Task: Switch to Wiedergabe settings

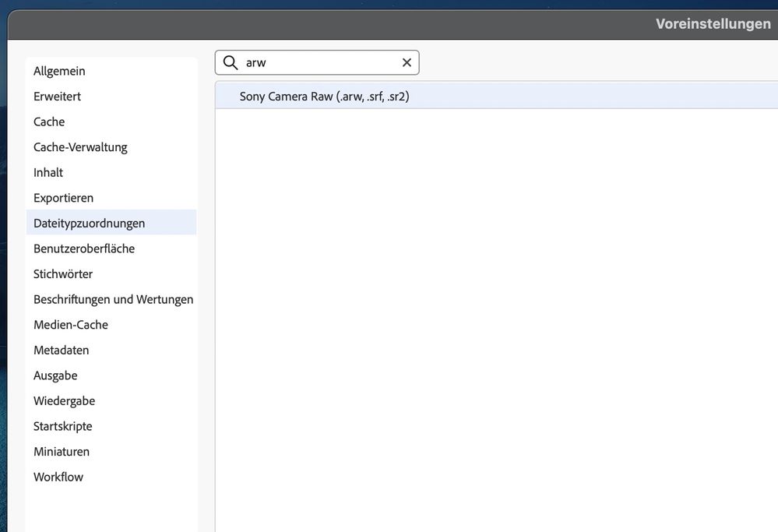Action: point(65,400)
